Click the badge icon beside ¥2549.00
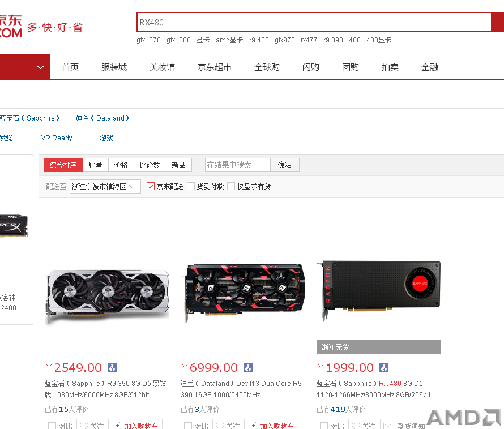The image size is (504, 429). tap(112, 367)
